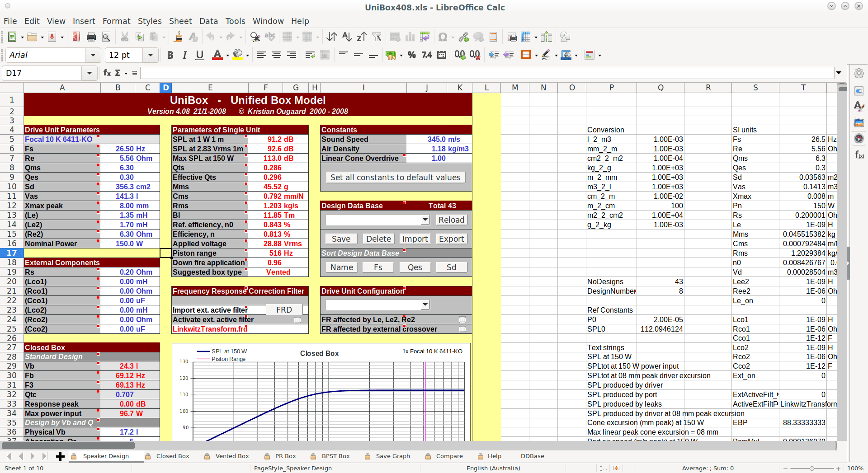The height and width of the screenshot is (473, 868).
Task: Open the Sheet menu
Action: click(180, 21)
